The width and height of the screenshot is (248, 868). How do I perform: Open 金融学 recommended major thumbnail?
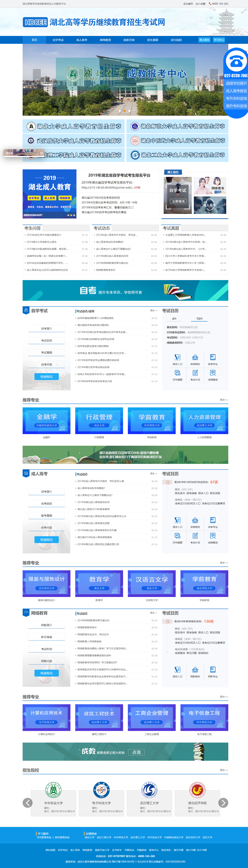(47, 421)
